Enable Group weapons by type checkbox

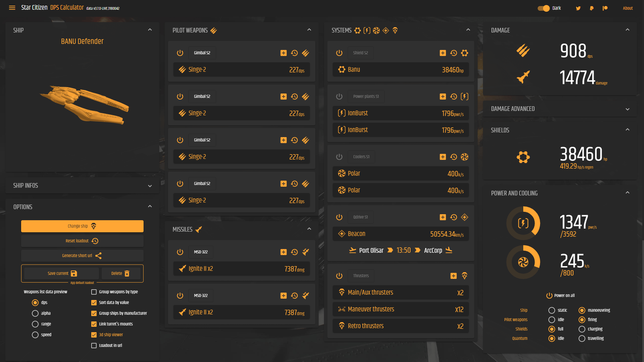(94, 292)
